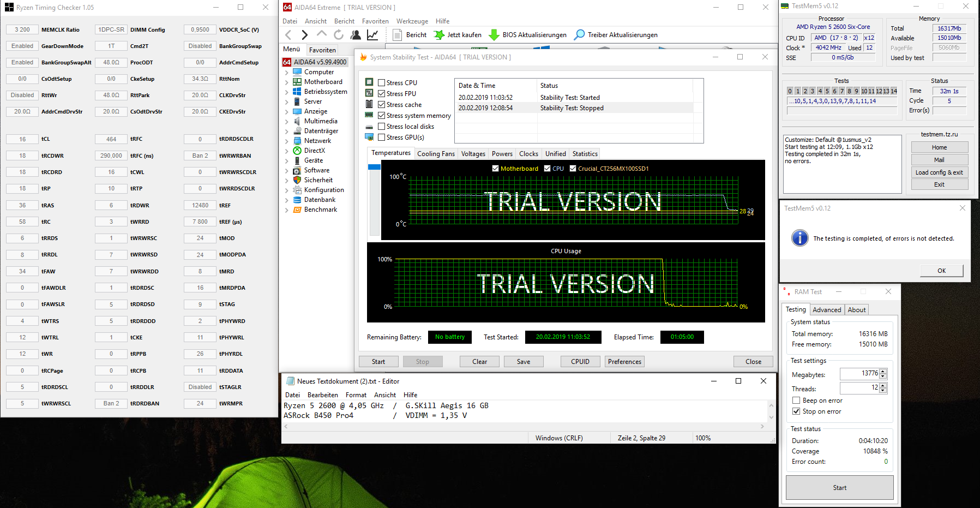Click the Benchmark icon in the tree

coord(297,210)
